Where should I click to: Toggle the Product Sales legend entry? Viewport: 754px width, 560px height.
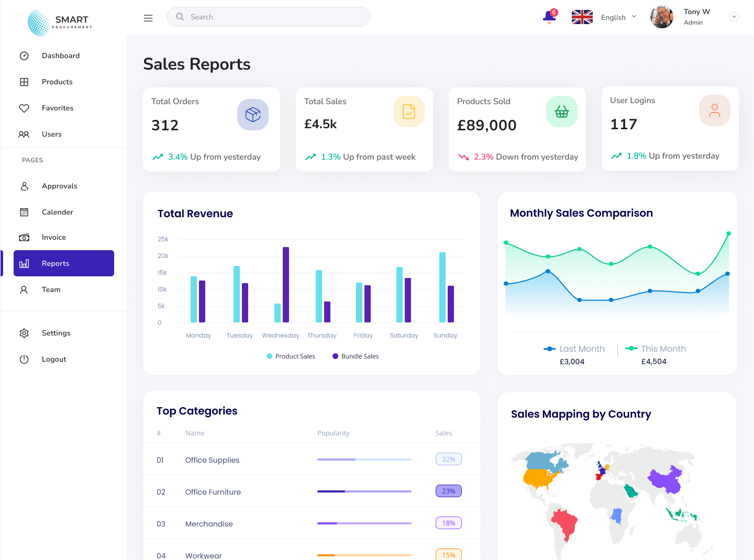click(291, 356)
